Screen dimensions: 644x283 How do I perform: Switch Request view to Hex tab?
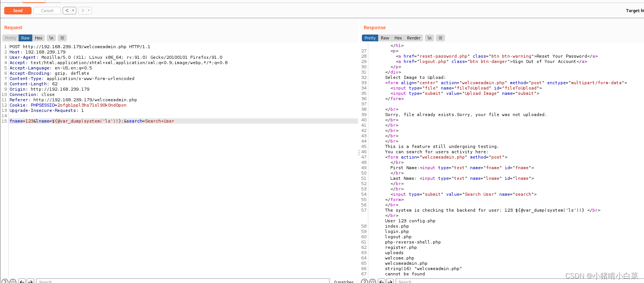coord(39,38)
